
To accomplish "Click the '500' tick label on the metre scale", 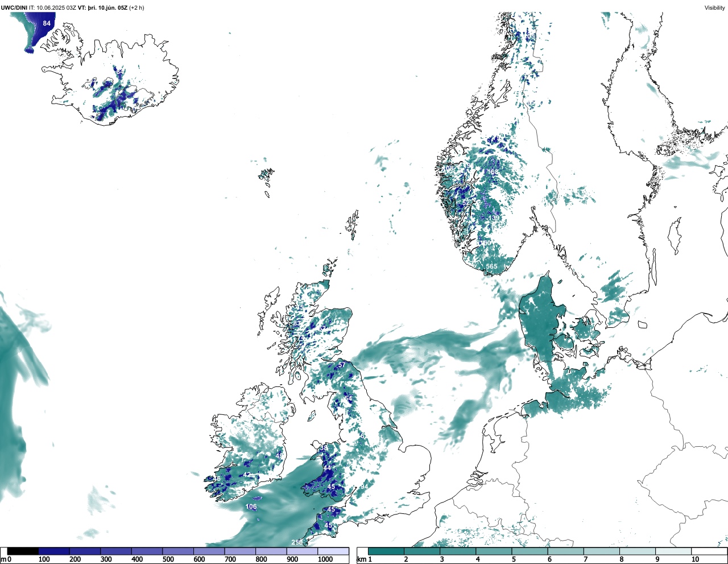I will click(168, 559).
